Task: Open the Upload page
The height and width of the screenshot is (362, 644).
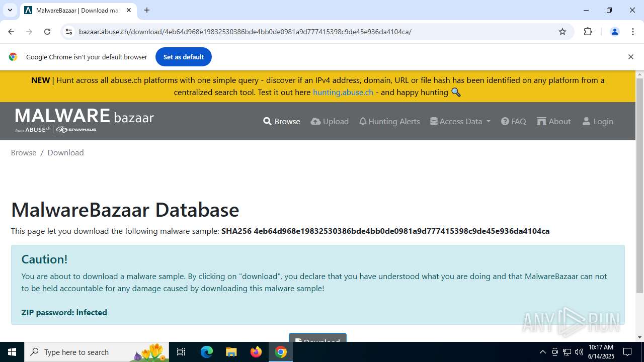Action: (x=330, y=121)
